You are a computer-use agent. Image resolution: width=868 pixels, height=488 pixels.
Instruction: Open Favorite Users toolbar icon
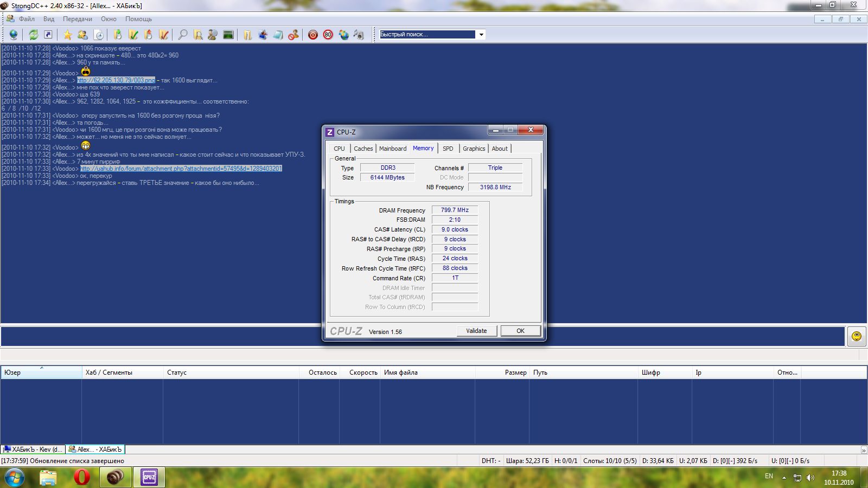(83, 35)
